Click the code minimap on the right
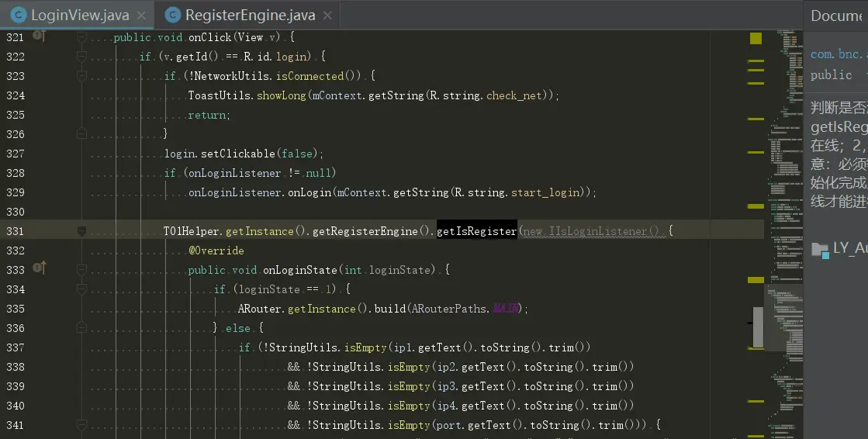This screenshot has width=868, height=439. 784,234
